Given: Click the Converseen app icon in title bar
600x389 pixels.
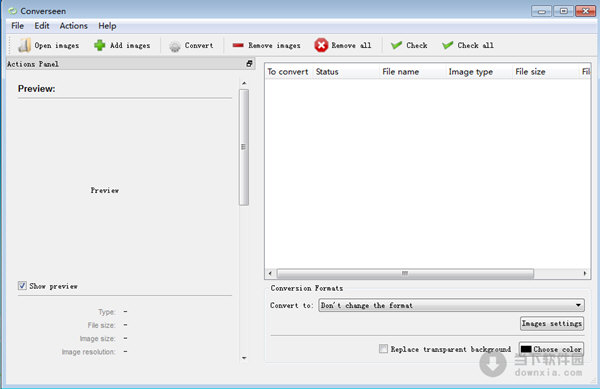Looking at the screenshot, I should point(13,11).
